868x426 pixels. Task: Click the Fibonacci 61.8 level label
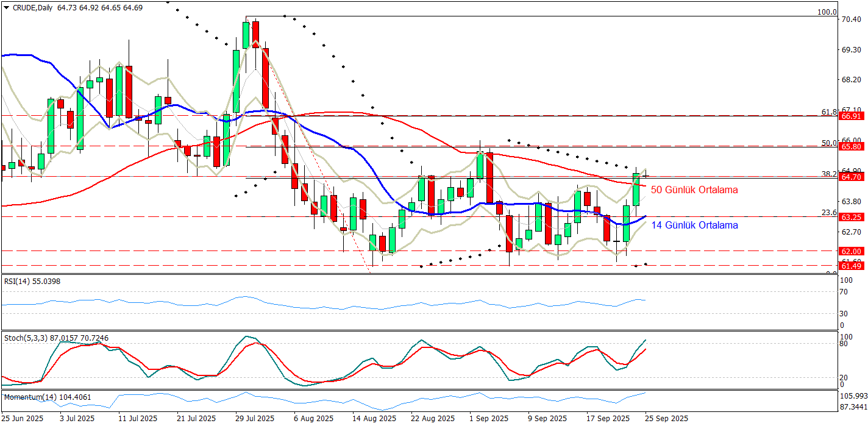828,112
